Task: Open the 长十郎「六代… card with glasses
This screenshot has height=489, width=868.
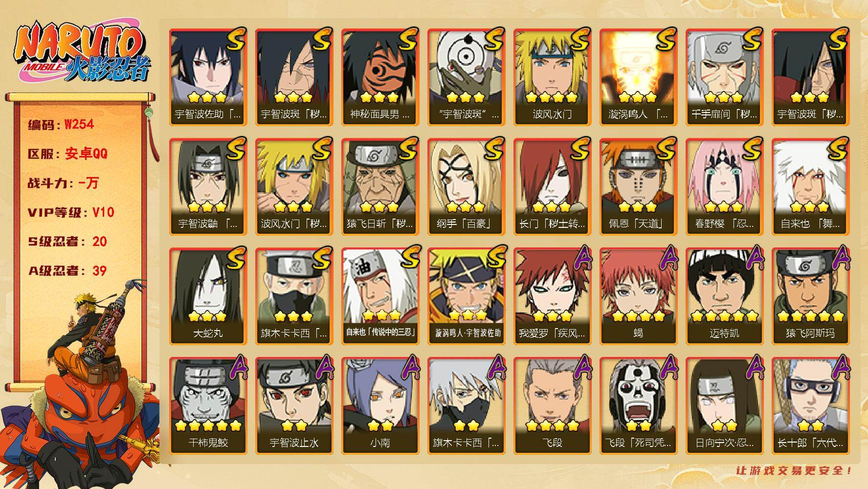Action: pyautogui.click(x=810, y=406)
